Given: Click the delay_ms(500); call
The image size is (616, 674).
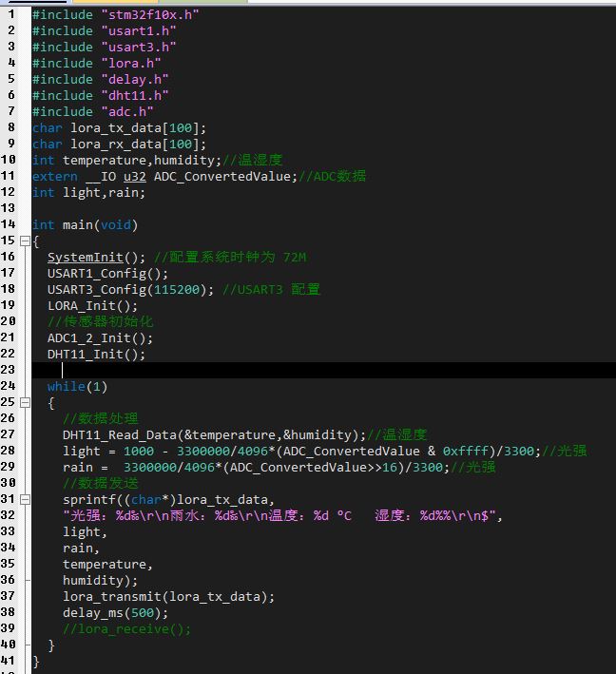Looking at the screenshot, I should click(115, 613).
